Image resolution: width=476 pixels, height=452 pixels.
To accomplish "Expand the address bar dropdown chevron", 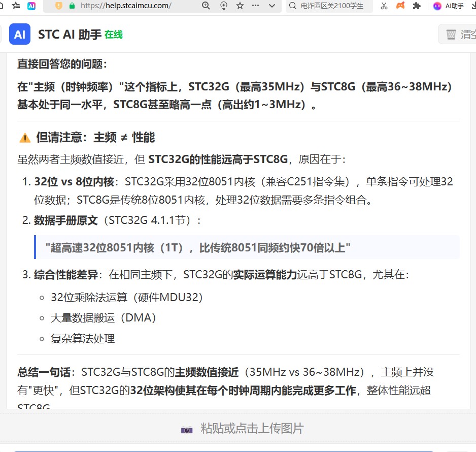I will 272,6.
